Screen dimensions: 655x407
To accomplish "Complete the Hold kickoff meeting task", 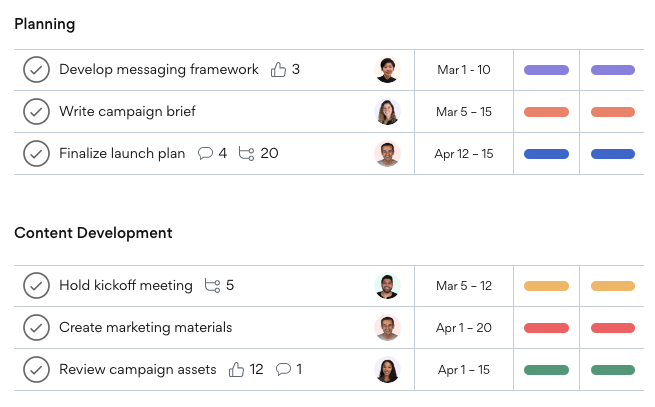I will pyautogui.click(x=36, y=286).
